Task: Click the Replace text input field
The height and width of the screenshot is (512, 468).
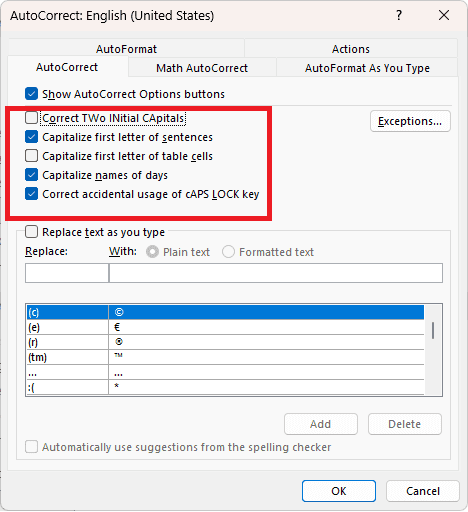Action: pos(67,273)
